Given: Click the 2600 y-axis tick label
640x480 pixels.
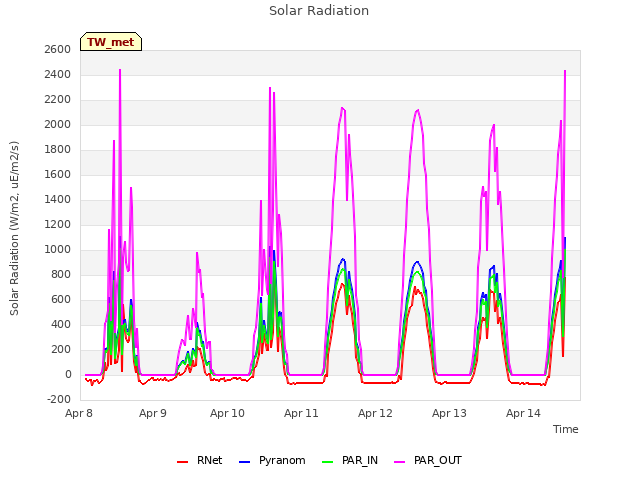Looking at the screenshot, I should tap(58, 49).
